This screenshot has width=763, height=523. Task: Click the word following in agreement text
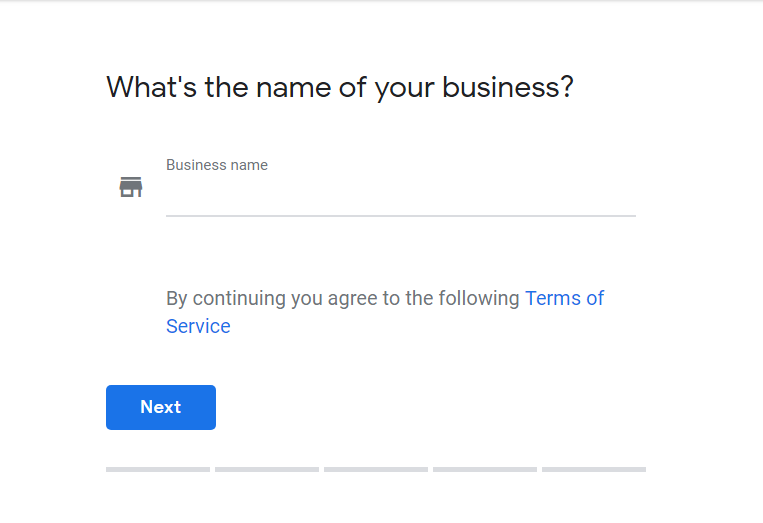click(x=479, y=299)
